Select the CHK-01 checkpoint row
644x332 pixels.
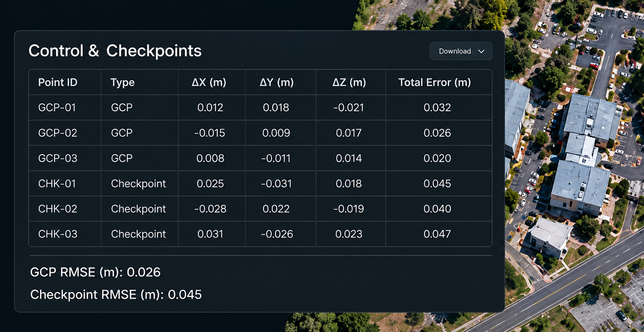(260, 183)
